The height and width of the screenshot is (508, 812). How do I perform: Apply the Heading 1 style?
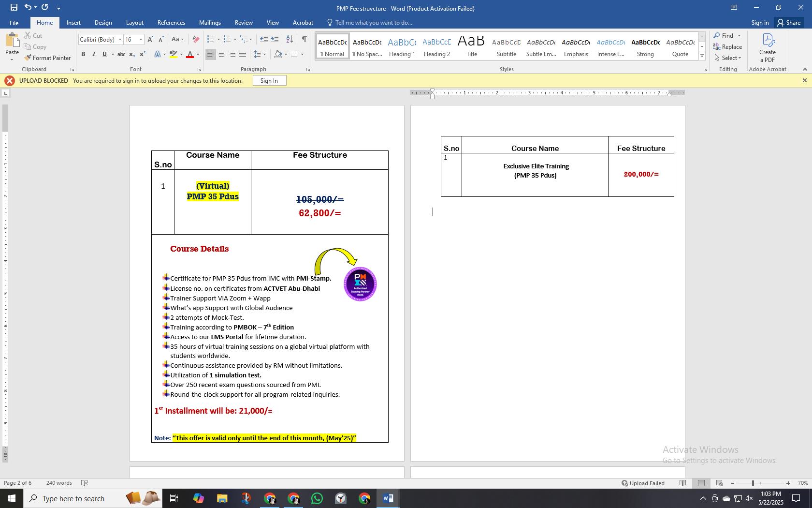click(402, 47)
